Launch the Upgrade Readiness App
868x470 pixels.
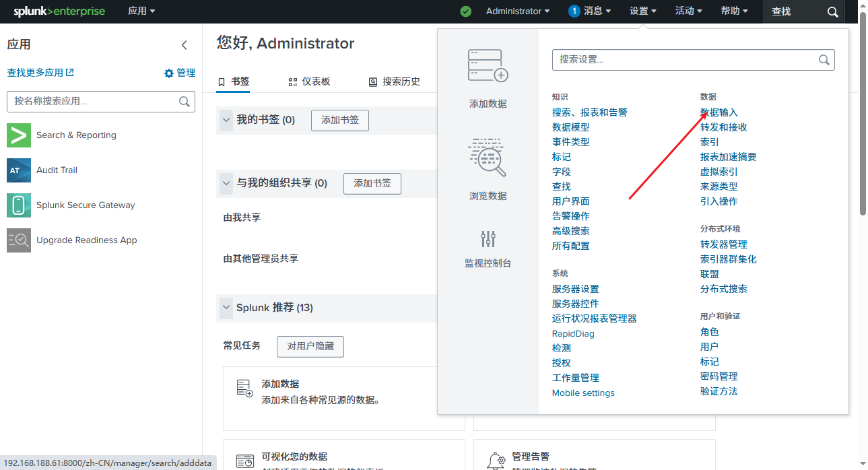tap(18, 240)
